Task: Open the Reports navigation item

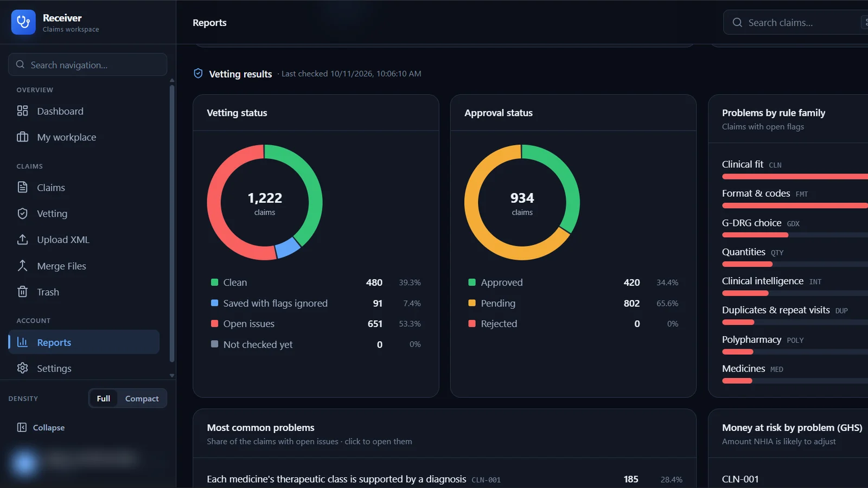Action: tap(84, 342)
